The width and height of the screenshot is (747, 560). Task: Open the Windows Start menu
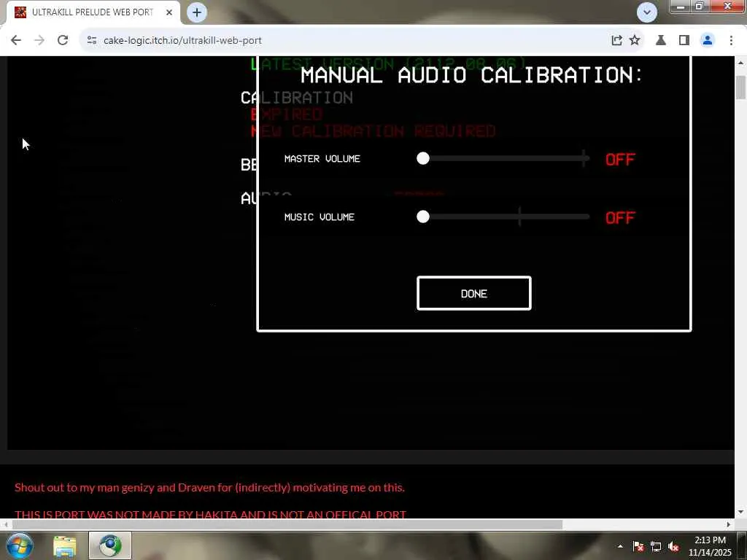click(19, 545)
